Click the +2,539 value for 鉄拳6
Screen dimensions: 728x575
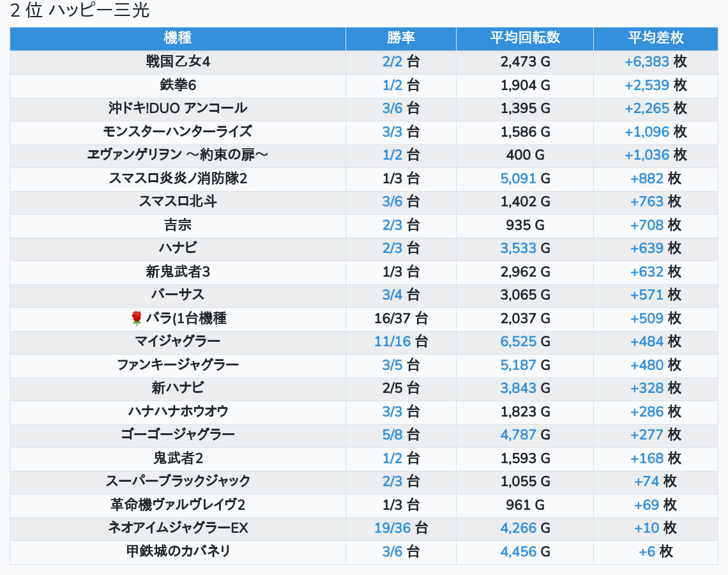(647, 85)
